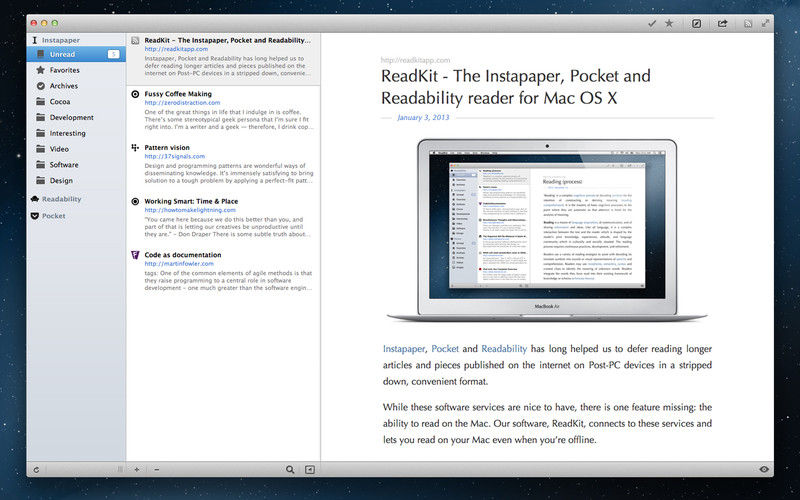Open search with the magnifier icon

coord(290,469)
